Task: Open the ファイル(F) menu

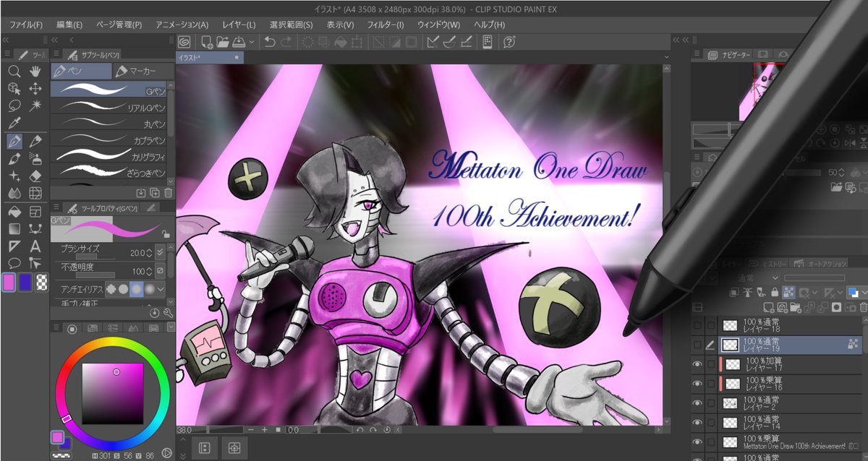Action: pyautogui.click(x=25, y=25)
